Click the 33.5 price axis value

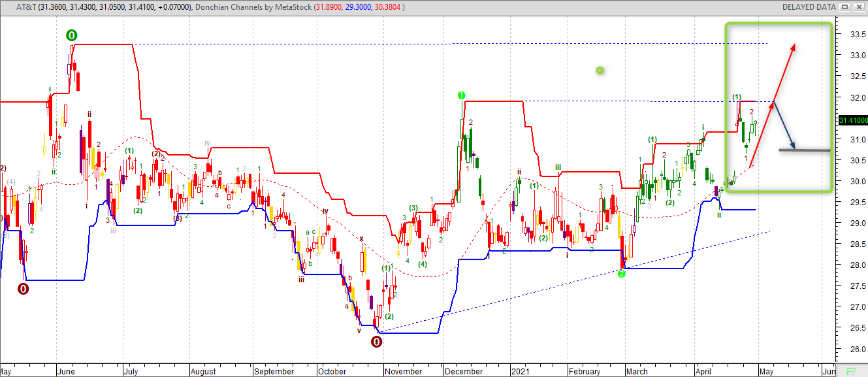[x=858, y=34]
